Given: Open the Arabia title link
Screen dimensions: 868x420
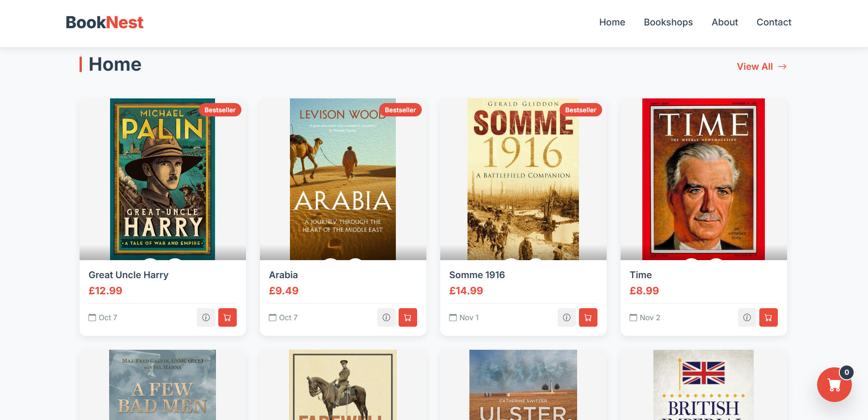Looking at the screenshot, I should [x=283, y=275].
